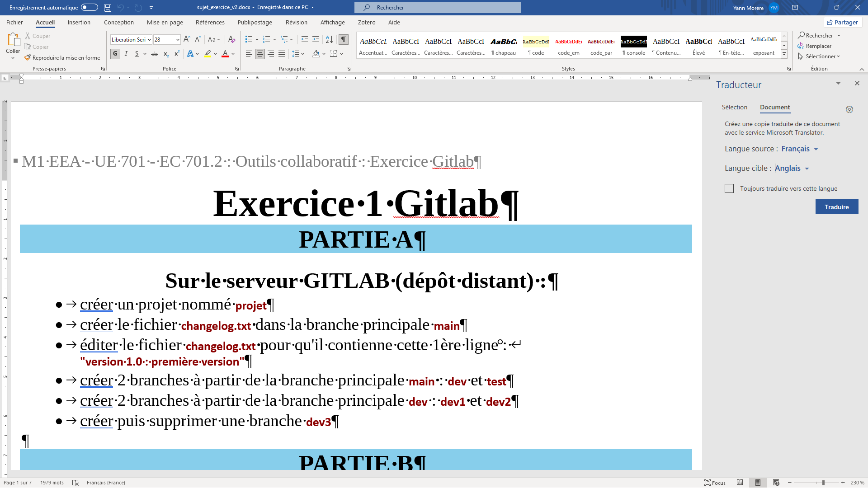The width and height of the screenshot is (868, 488).
Task: Toggle center alignment
Action: [x=260, y=54]
